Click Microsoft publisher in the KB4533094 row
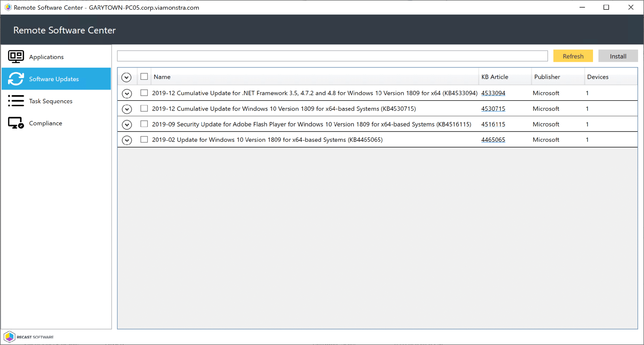Viewport: 644px width, 345px height. click(546, 93)
